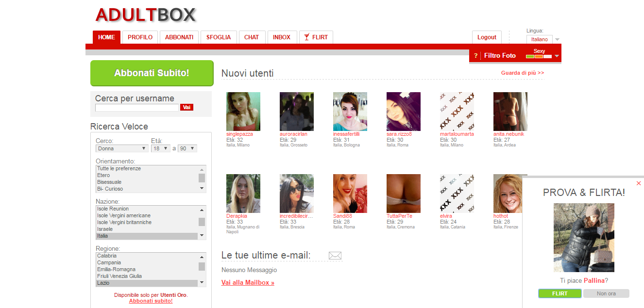Click the Vai search button

click(x=186, y=108)
